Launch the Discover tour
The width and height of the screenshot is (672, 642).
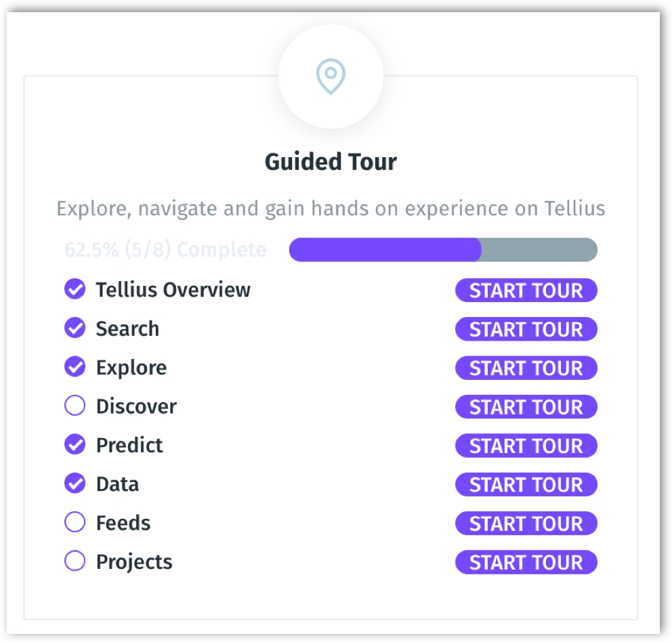526,407
